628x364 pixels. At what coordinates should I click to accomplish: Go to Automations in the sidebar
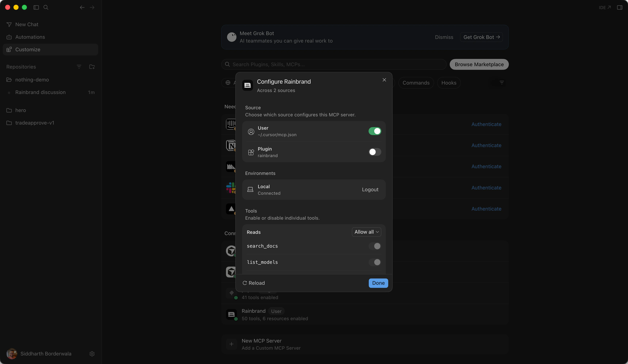tap(50, 37)
